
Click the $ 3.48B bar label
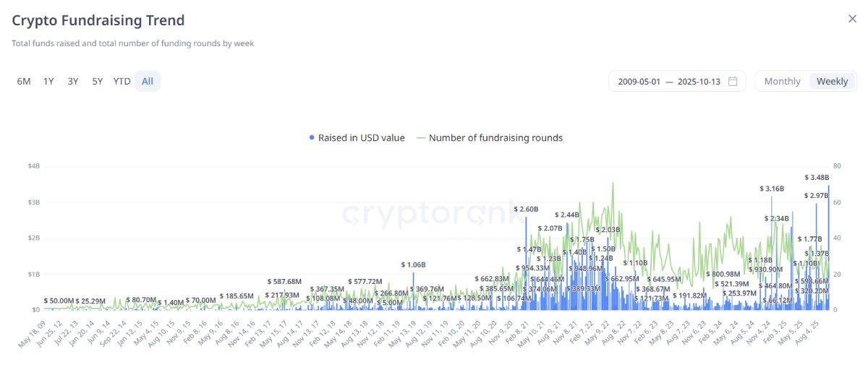[816, 177]
